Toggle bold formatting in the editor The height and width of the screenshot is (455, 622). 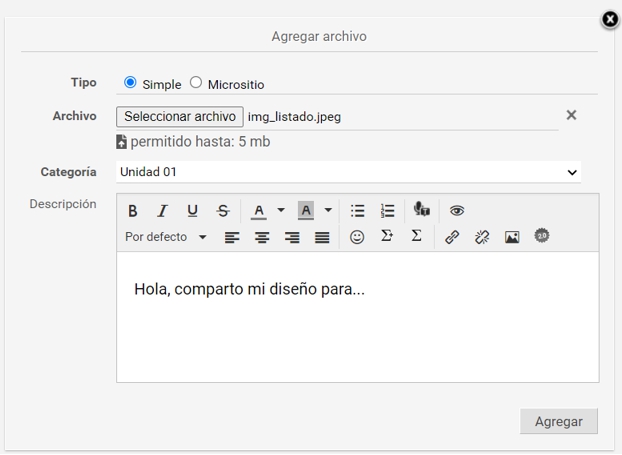[x=132, y=211]
